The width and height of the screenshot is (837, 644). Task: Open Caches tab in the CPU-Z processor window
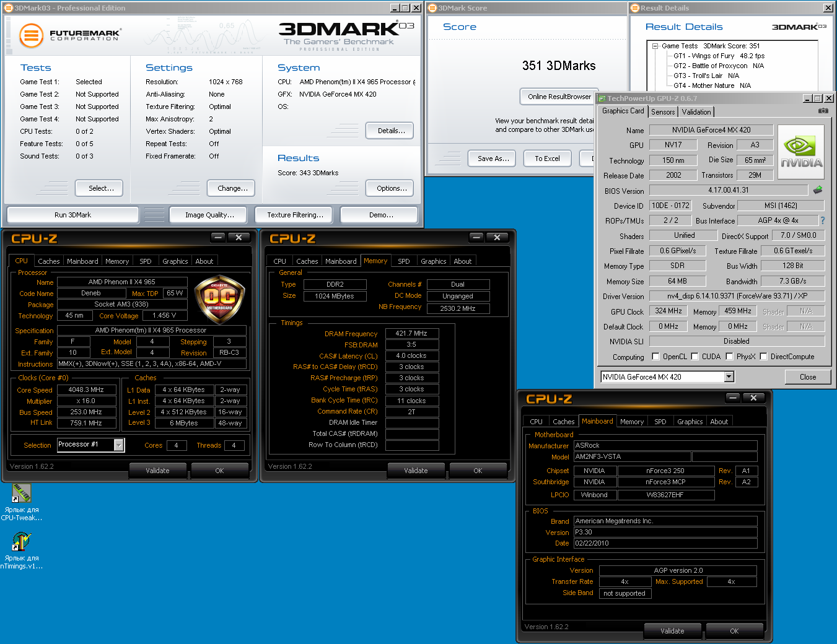pos(49,261)
